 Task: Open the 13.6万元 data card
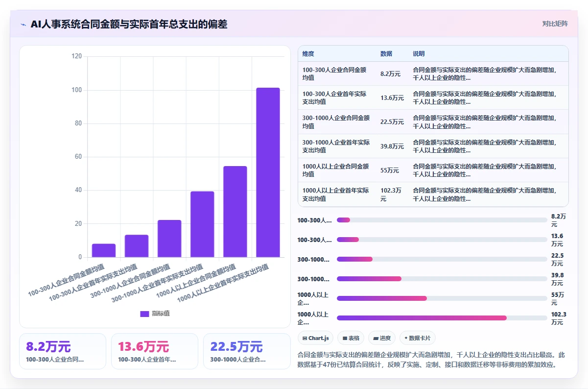click(x=155, y=351)
